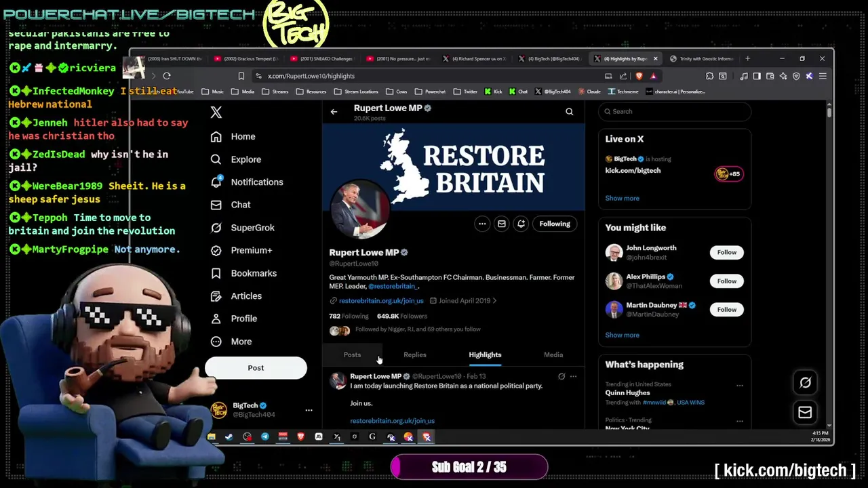
Task: Click the Following button on profile
Action: (x=555, y=224)
